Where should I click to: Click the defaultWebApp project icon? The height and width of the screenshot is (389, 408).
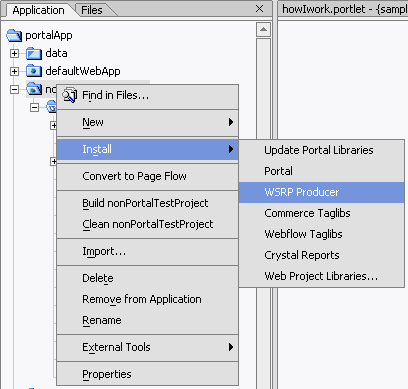[34, 71]
